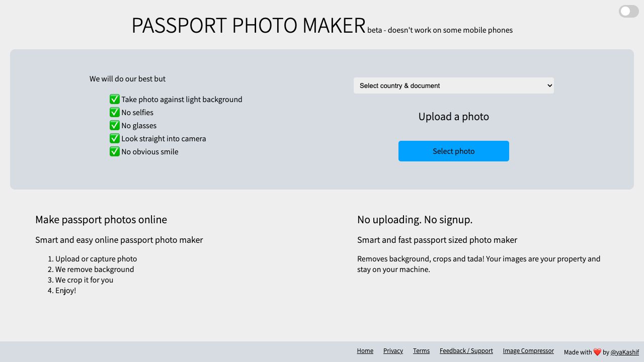Screen dimensions: 644x362
Task: Click "Feedback / Support" in the footer
Action: 466,350
